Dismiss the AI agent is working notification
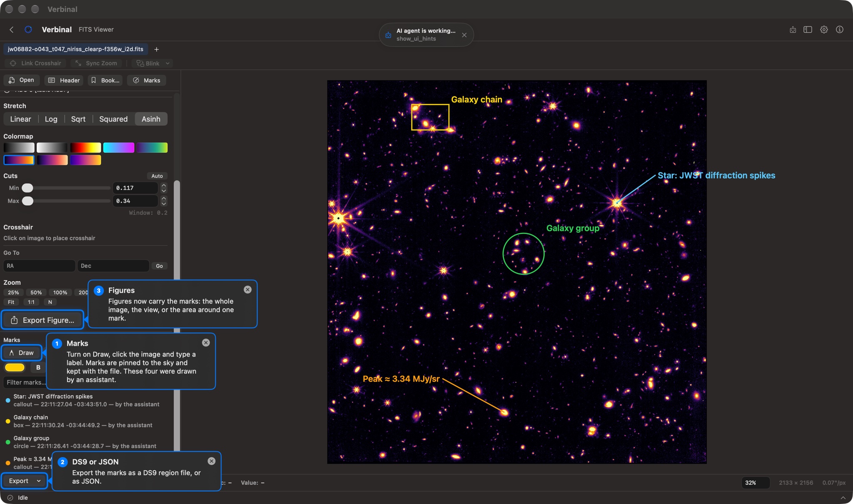Image resolution: width=853 pixels, height=504 pixels. (x=464, y=35)
